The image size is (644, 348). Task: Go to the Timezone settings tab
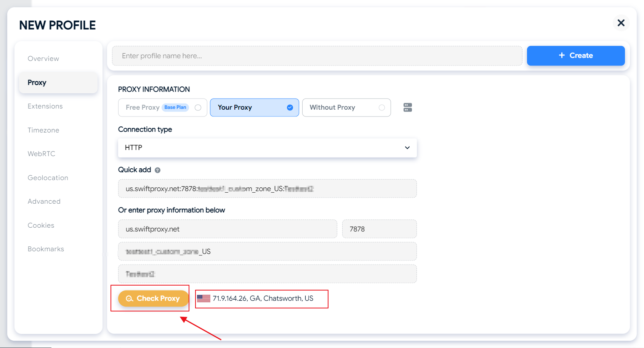(x=43, y=130)
